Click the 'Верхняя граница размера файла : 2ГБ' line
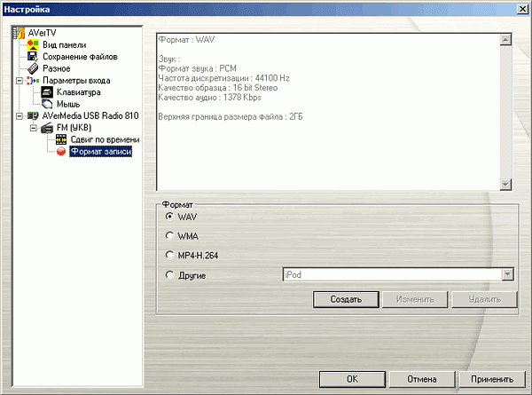The width and height of the screenshot is (532, 395). pos(231,117)
